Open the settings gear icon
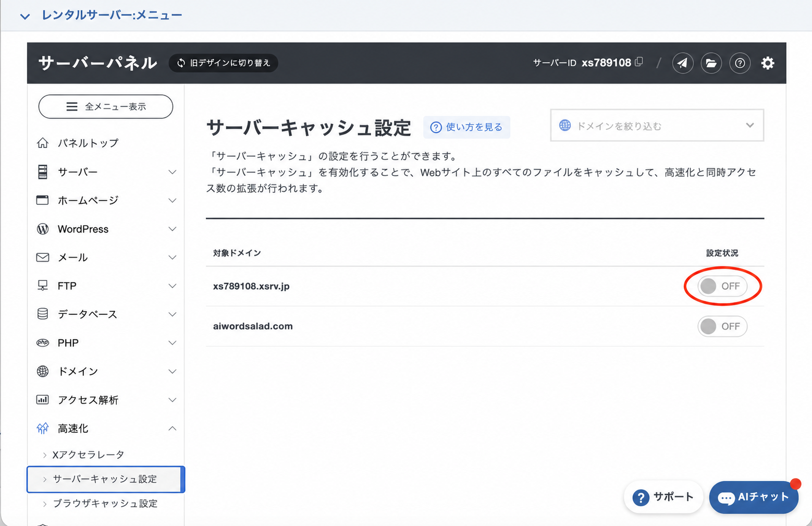The image size is (812, 526). pos(768,63)
